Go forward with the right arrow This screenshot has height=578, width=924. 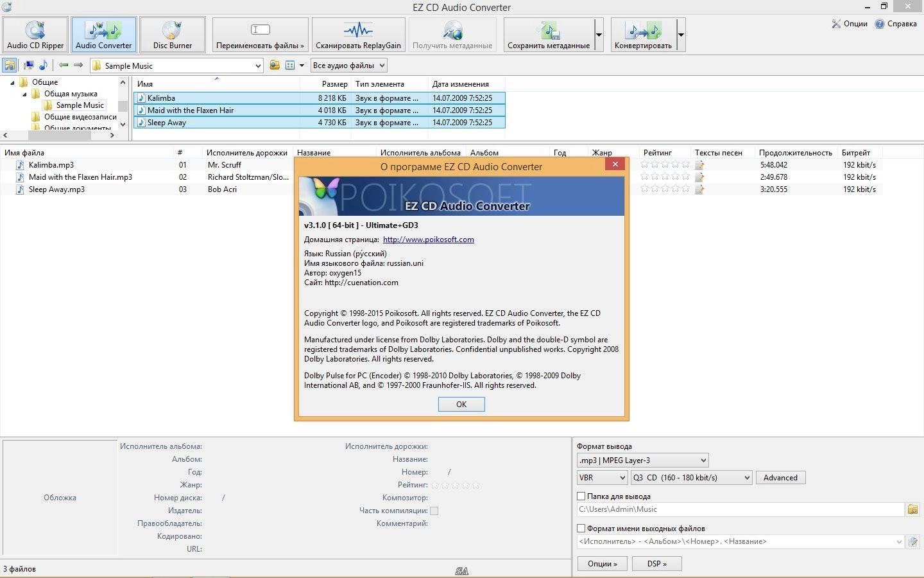(x=78, y=65)
